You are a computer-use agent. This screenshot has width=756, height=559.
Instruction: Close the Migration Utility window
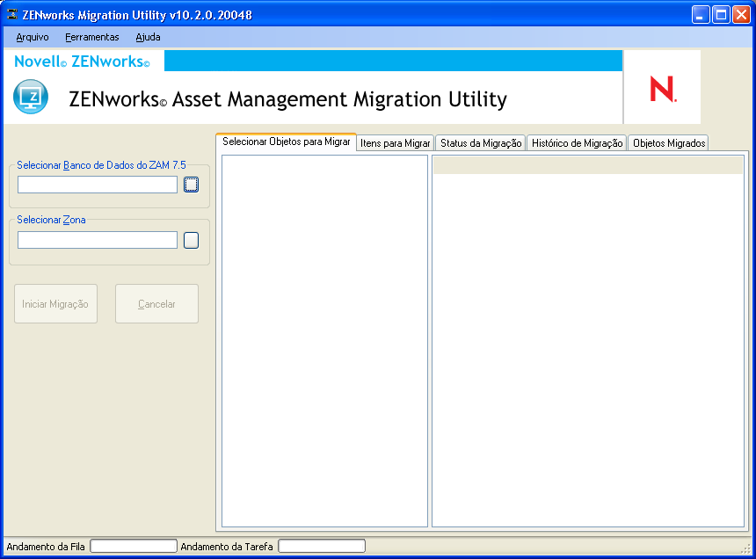pos(742,15)
